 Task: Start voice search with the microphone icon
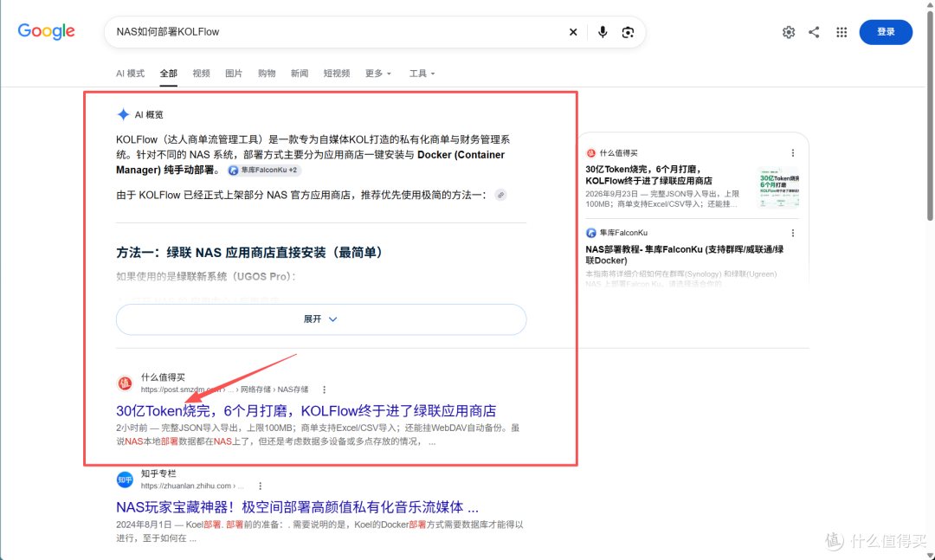tap(603, 32)
